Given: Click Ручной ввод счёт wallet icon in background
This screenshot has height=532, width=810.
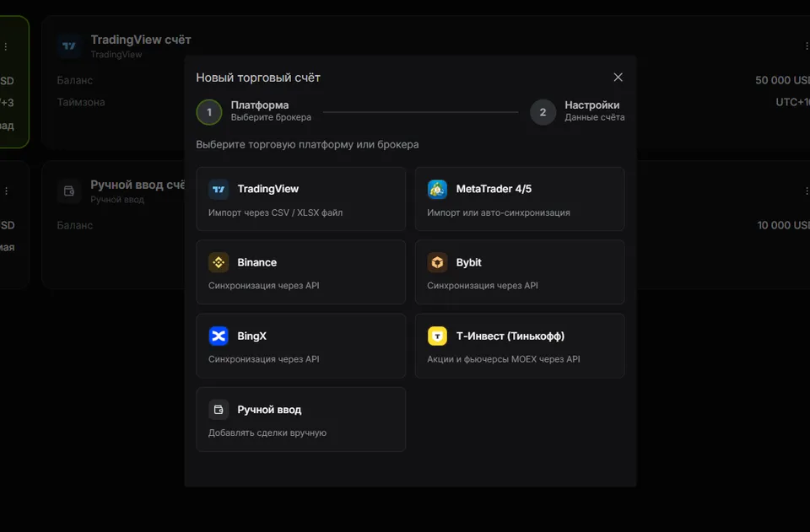Looking at the screenshot, I should 69,191.
